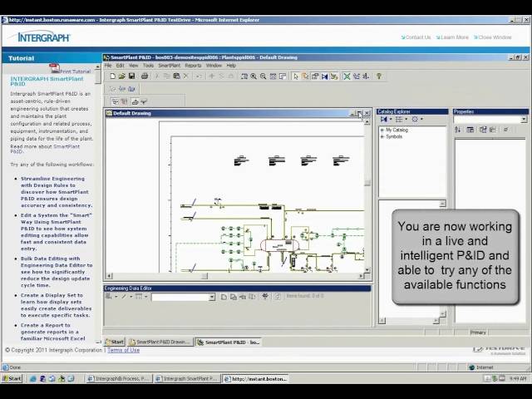Click the Zoom In magnifier icon

point(254,76)
